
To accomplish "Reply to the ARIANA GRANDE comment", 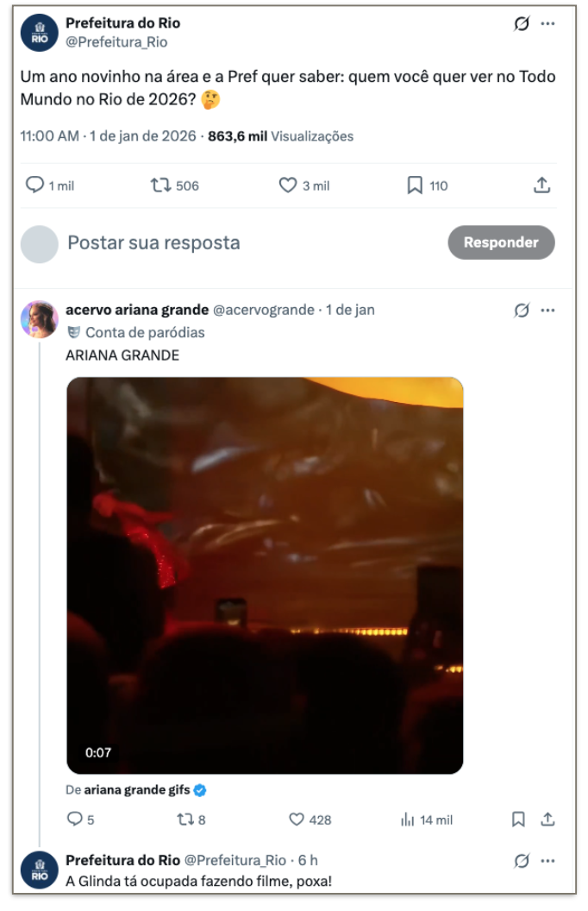I will (x=75, y=820).
